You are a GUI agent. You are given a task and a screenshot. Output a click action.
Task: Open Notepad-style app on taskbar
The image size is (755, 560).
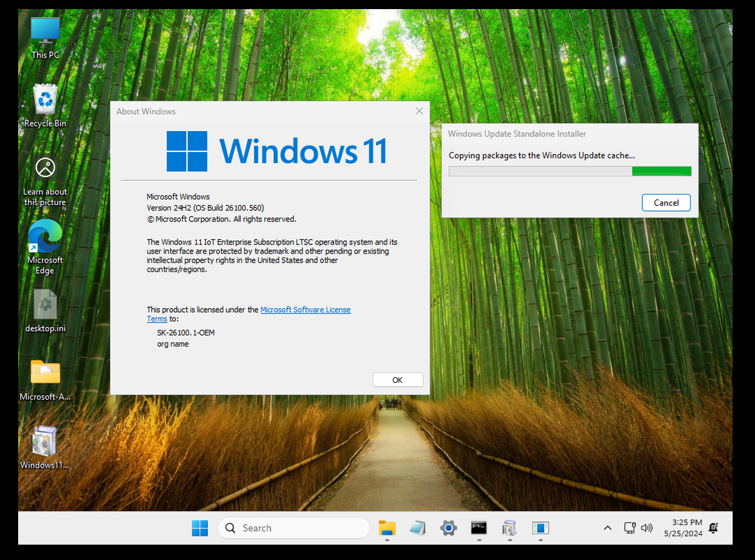pyautogui.click(x=417, y=528)
